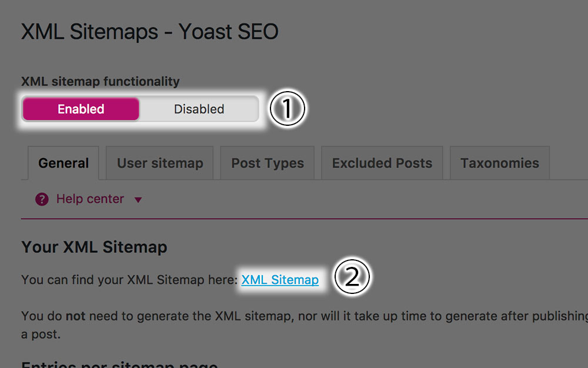Click the Help center question mark icon
The width and height of the screenshot is (588, 368).
[x=42, y=199]
